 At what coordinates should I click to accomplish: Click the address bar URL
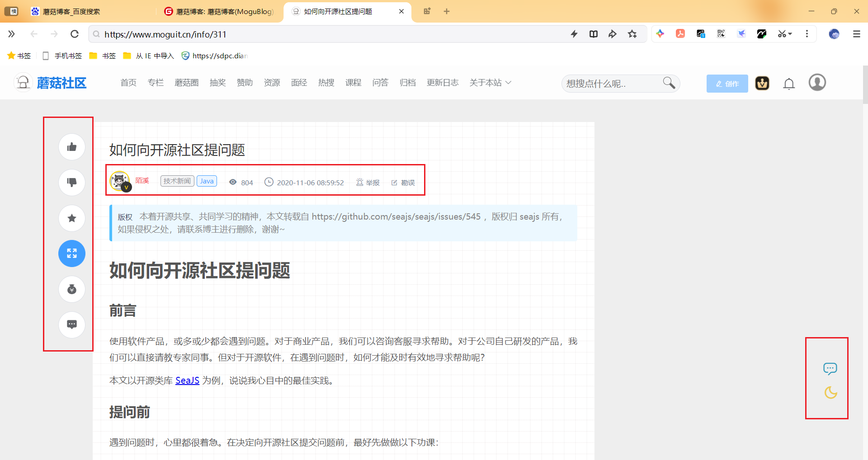point(165,34)
